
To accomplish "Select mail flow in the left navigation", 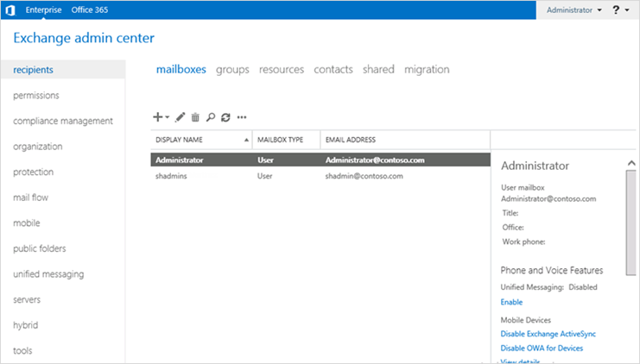I will [x=33, y=198].
